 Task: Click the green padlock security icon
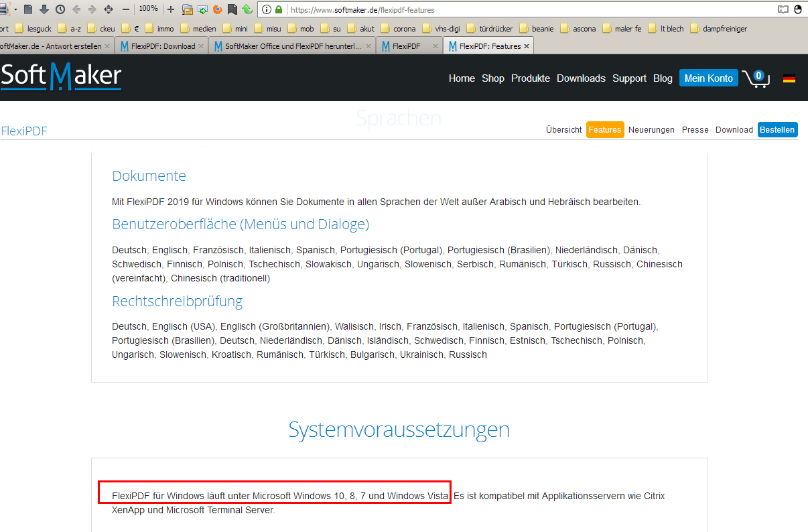point(279,9)
